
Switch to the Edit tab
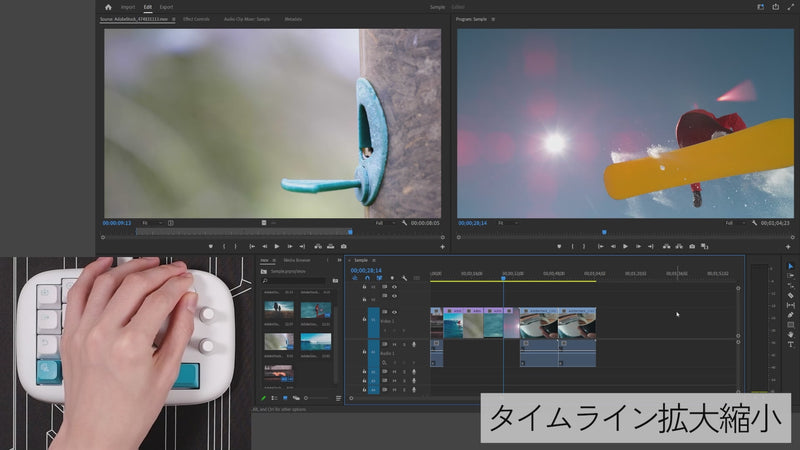(x=147, y=7)
